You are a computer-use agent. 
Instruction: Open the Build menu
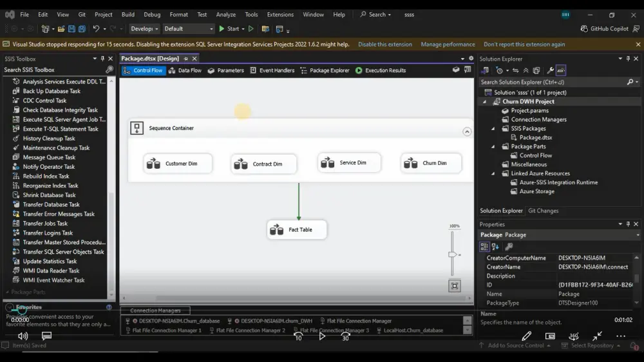point(128,14)
